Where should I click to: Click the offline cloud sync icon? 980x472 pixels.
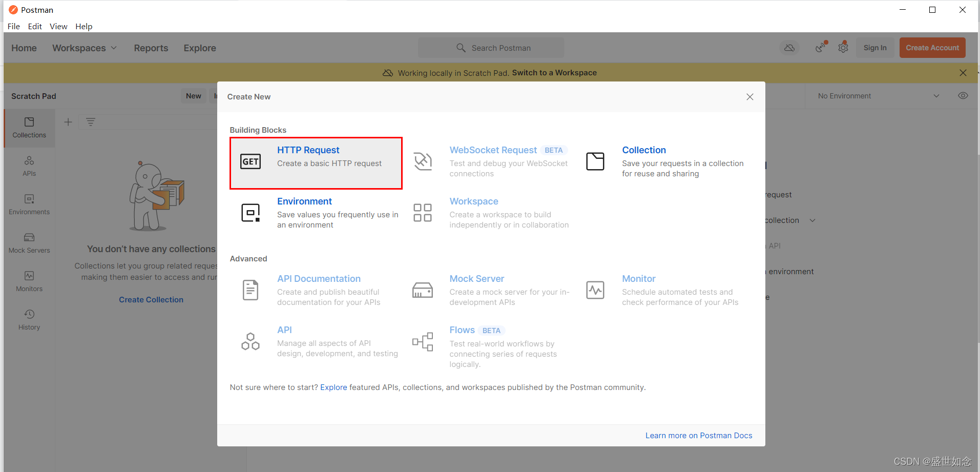(789, 48)
